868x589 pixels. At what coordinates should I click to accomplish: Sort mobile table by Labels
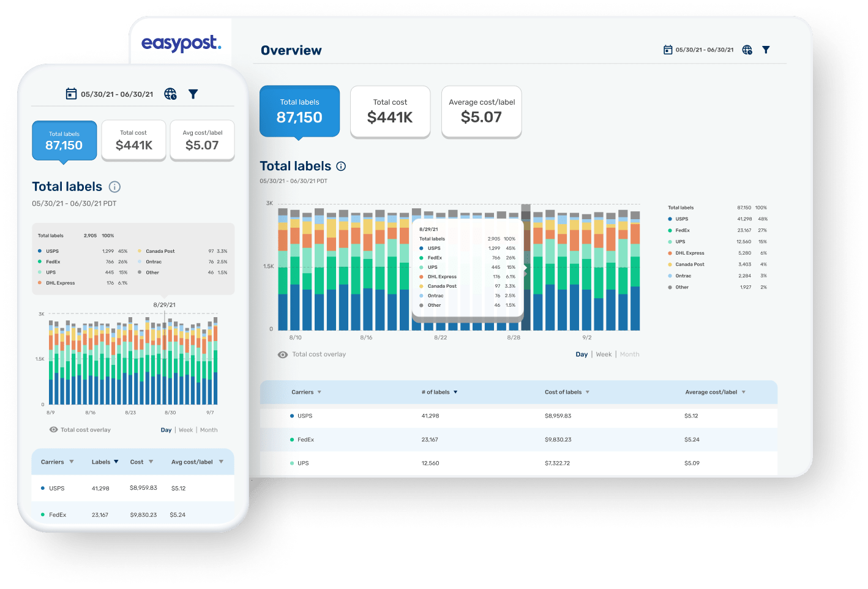pos(105,462)
